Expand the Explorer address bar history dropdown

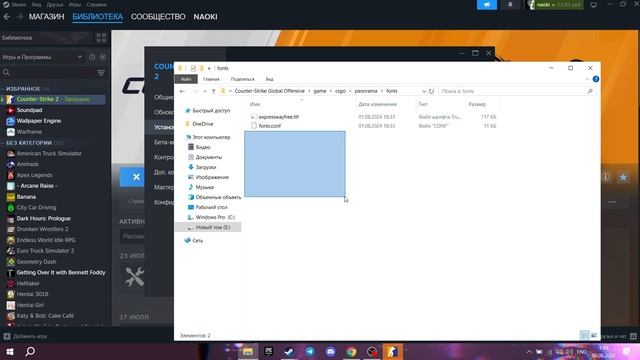[x=424, y=91]
